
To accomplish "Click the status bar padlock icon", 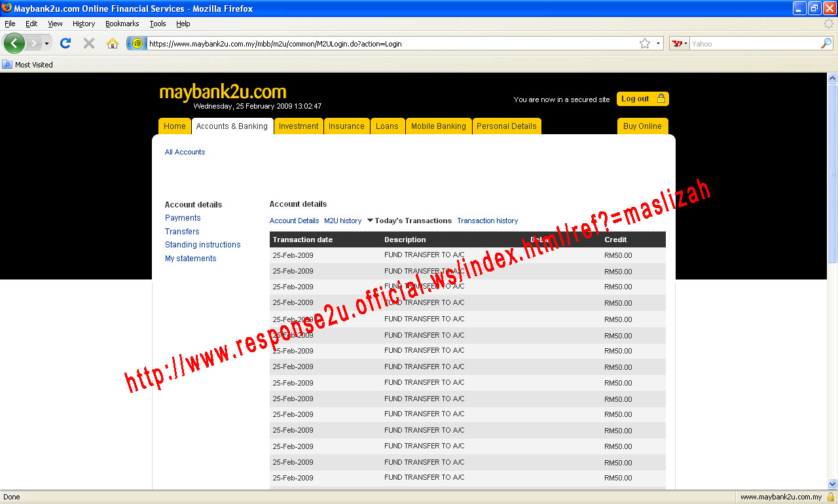I will pos(831,497).
